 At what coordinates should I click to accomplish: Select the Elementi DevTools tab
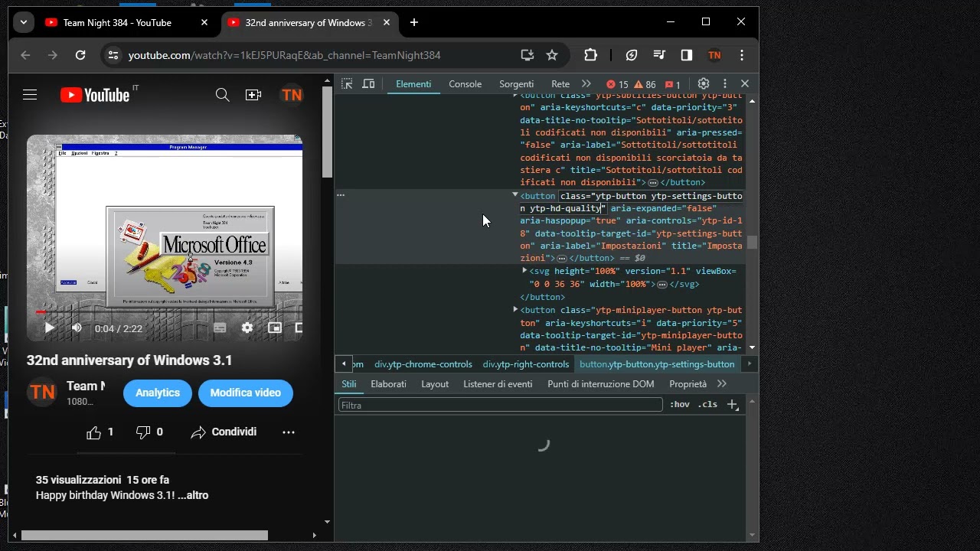coord(413,84)
